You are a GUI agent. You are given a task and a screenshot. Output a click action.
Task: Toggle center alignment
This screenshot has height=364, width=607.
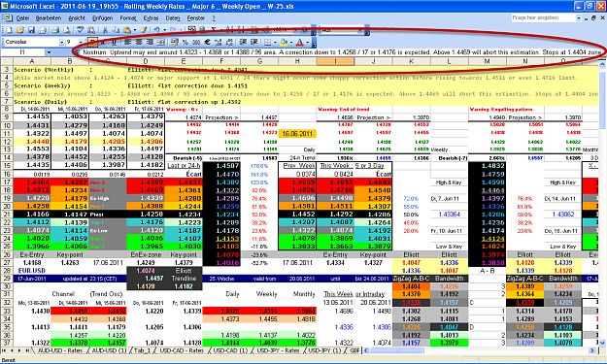(x=138, y=42)
